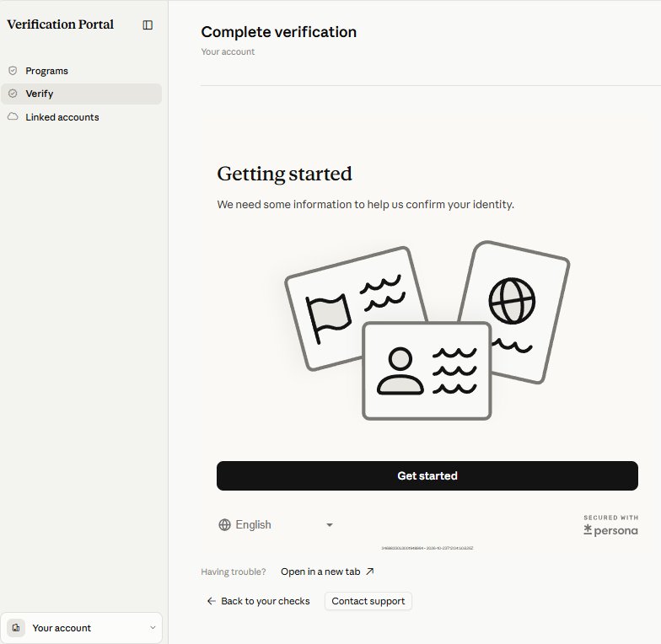Go back via Back to your checks link

pyautogui.click(x=258, y=601)
